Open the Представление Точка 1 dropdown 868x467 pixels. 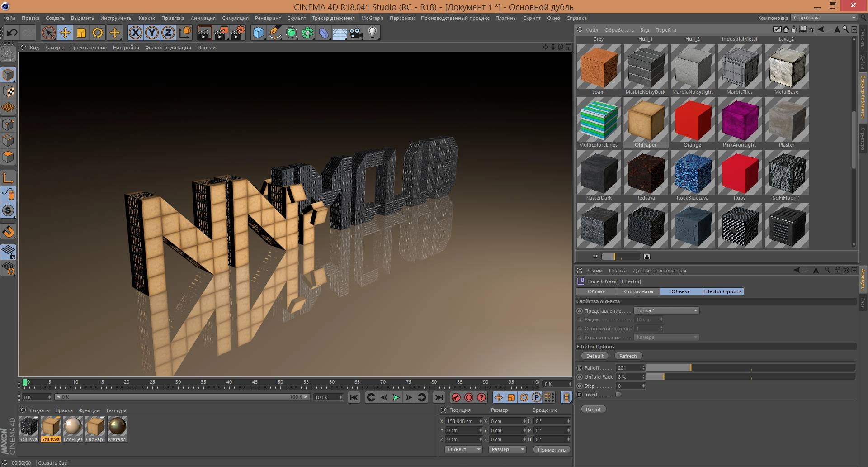pos(666,310)
